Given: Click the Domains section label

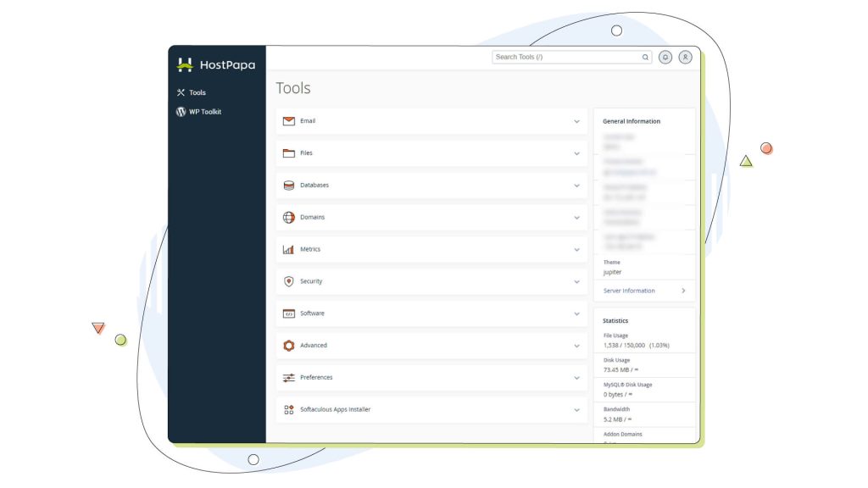Looking at the screenshot, I should pyautogui.click(x=312, y=218).
